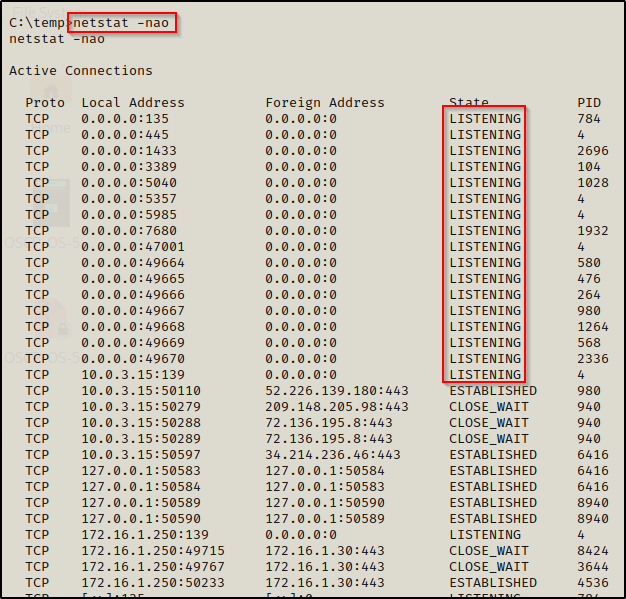
Task: Click local address 127.0.0.1:50583
Action: (141, 470)
